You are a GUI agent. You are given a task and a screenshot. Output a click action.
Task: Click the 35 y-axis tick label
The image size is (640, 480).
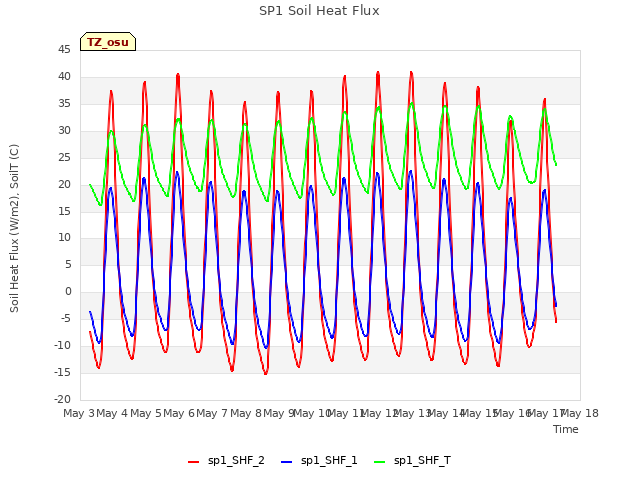click(64, 104)
